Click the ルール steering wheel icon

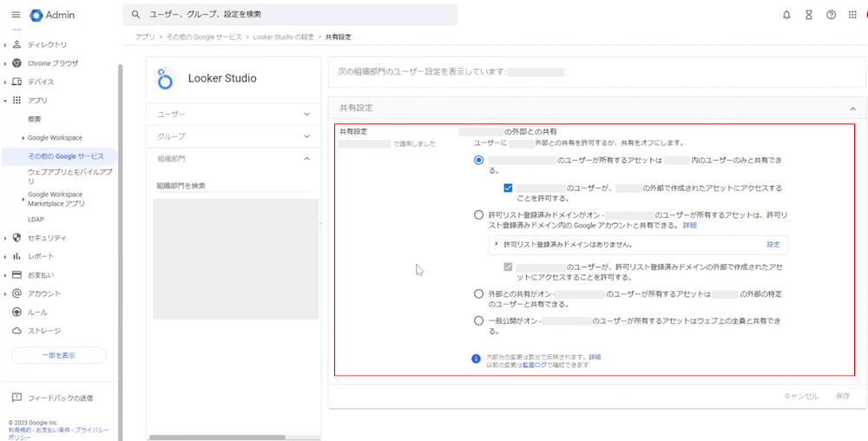click(16, 312)
